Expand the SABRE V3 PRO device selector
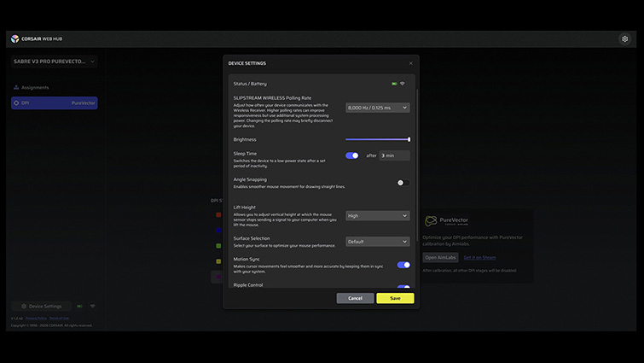 click(x=55, y=61)
